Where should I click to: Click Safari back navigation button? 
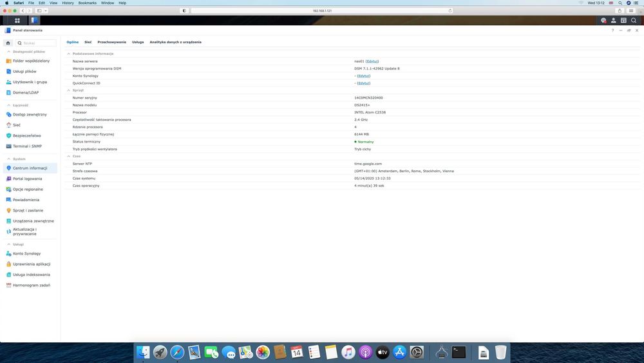23,11
